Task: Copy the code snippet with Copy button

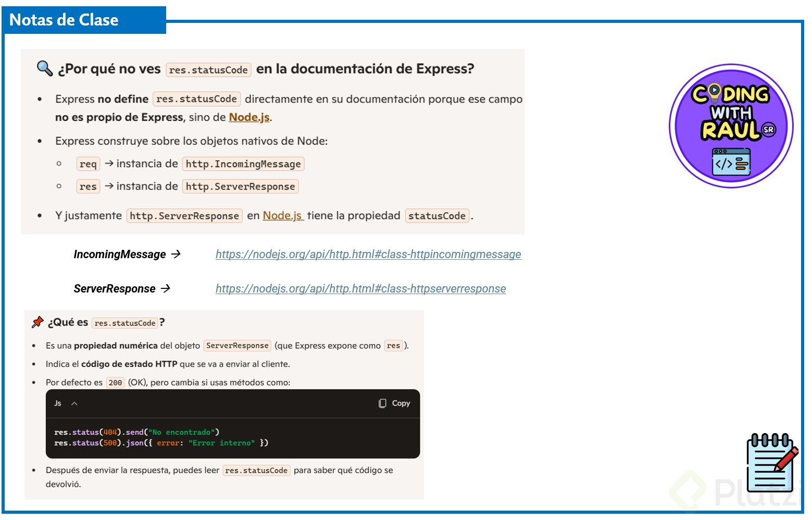Action: coord(394,403)
